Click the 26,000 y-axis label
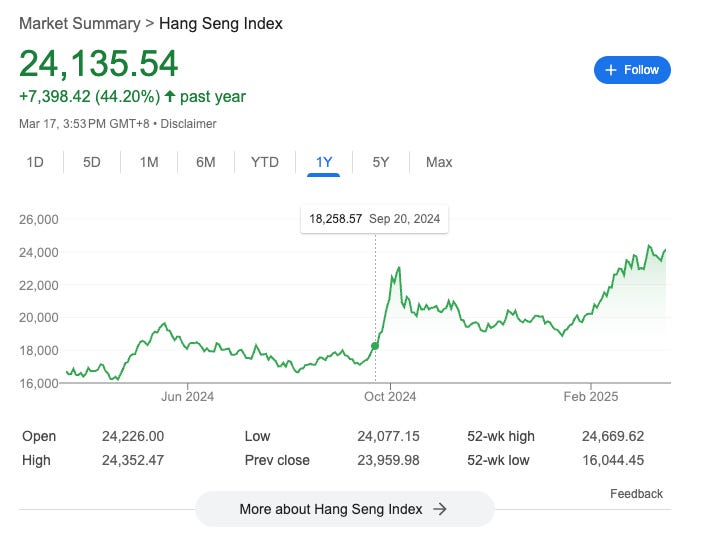 pos(39,219)
